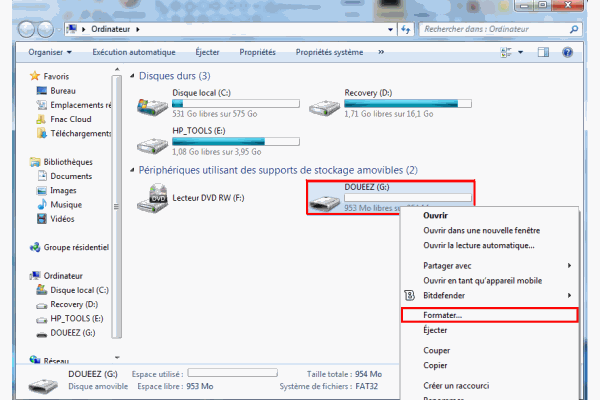Collapse the Disques durs (3) group
This screenshot has width=600, height=400.
coord(132,76)
